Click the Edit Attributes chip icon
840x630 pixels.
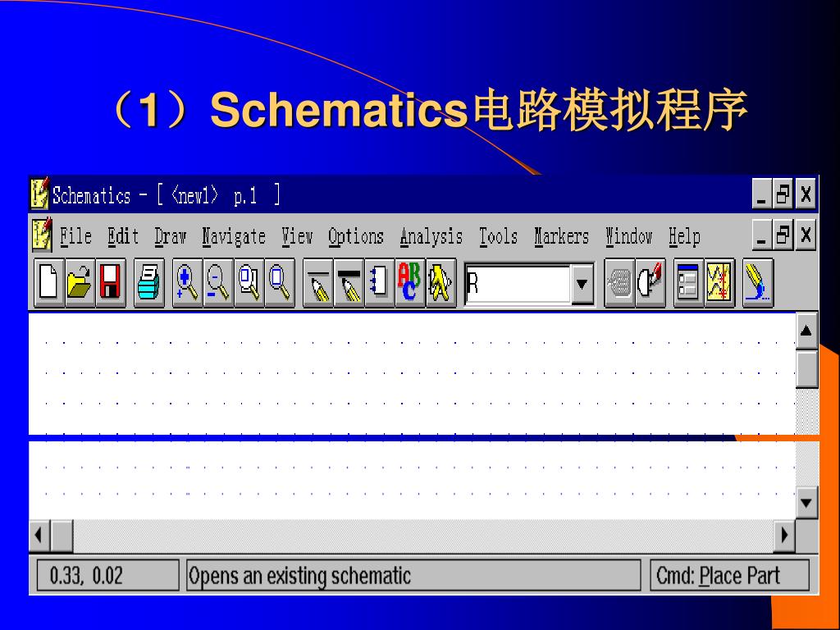[619, 282]
